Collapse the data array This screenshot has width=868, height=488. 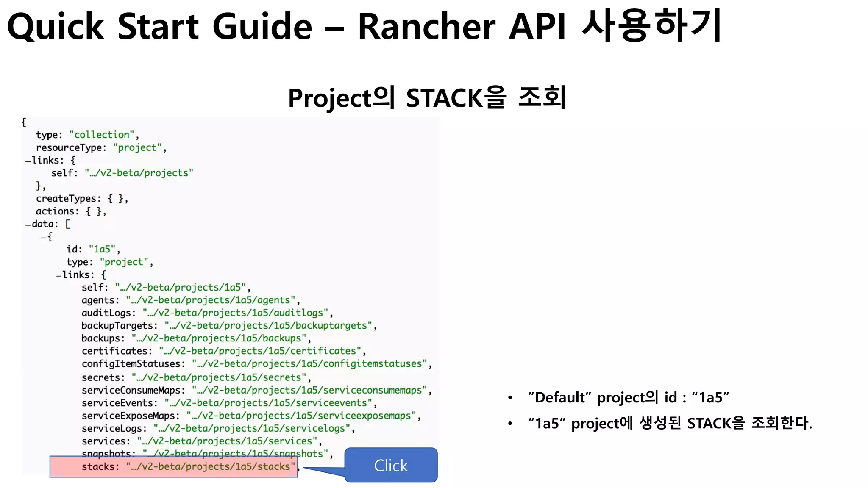[28, 225]
